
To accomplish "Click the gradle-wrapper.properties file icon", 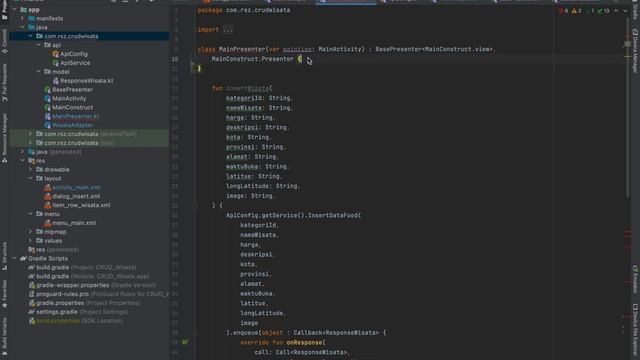I will [31, 285].
